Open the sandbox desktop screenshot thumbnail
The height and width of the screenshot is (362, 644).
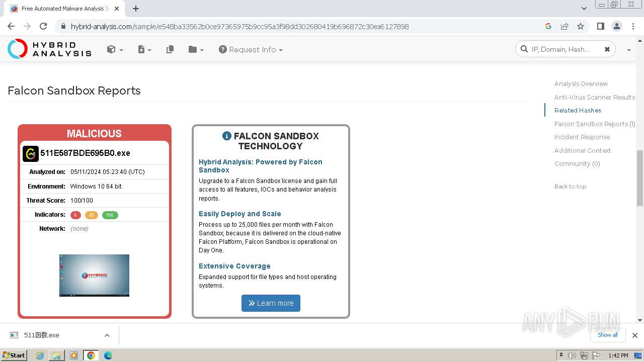pyautogui.click(x=94, y=276)
